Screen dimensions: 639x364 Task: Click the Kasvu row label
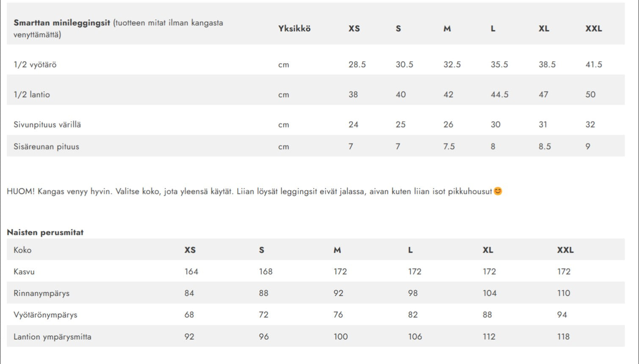pyautogui.click(x=24, y=271)
